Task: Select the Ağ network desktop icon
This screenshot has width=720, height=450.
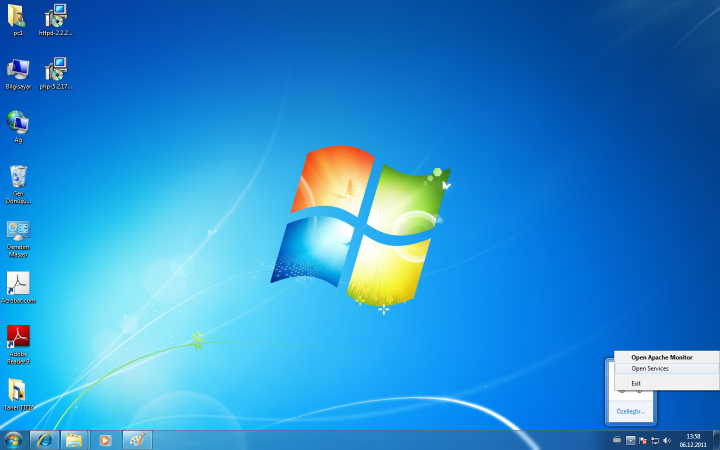Action: pos(18,123)
